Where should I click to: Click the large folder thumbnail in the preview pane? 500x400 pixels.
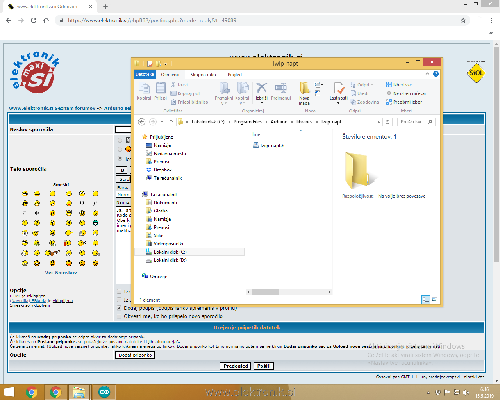coord(361,170)
